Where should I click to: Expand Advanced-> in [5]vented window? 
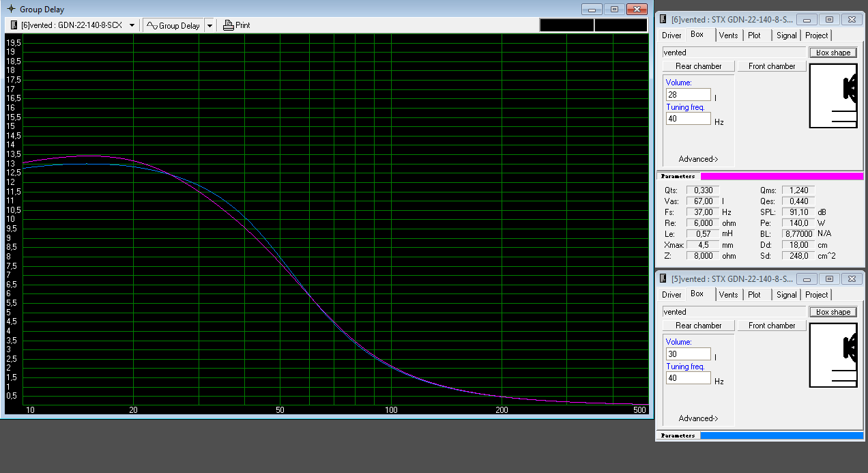coord(698,418)
